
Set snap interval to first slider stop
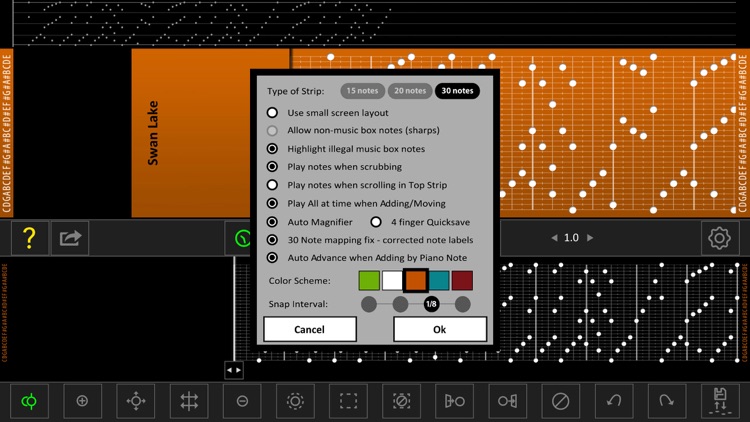(x=369, y=304)
